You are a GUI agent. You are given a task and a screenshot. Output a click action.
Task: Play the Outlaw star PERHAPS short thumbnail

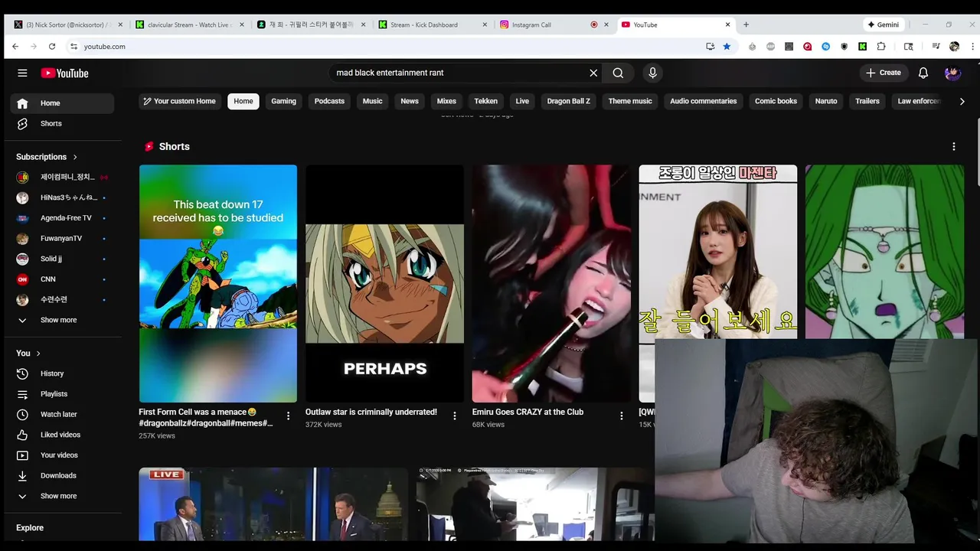pos(384,283)
